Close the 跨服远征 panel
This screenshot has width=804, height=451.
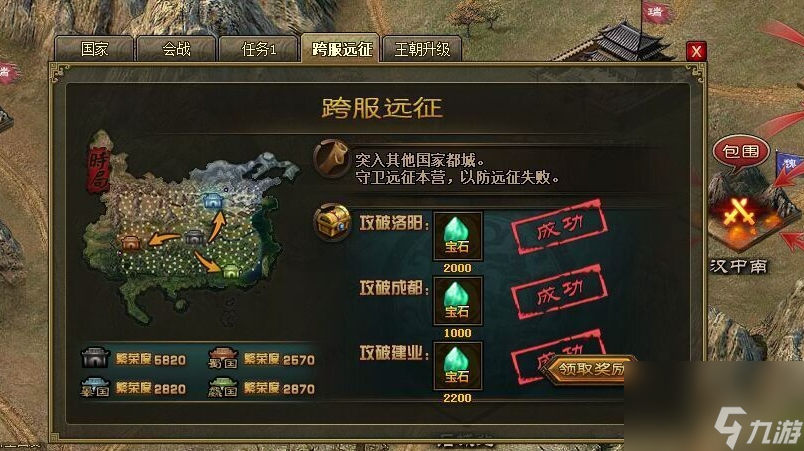click(x=696, y=51)
